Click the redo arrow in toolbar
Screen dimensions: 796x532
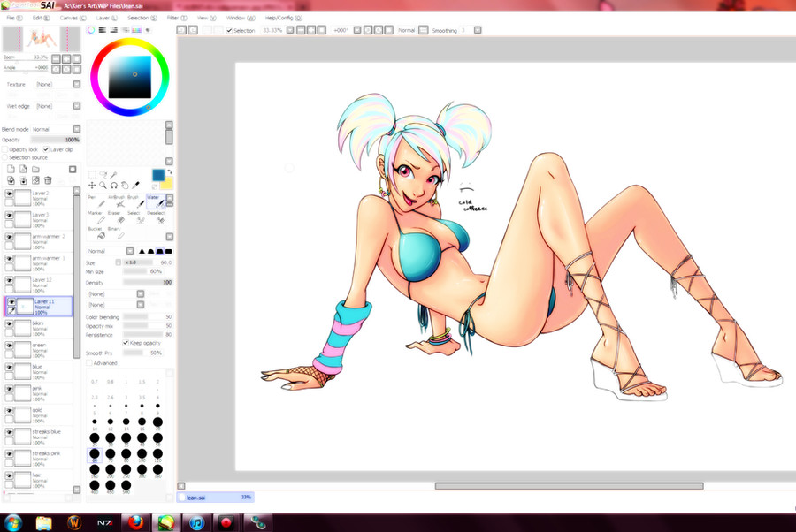tap(193, 30)
